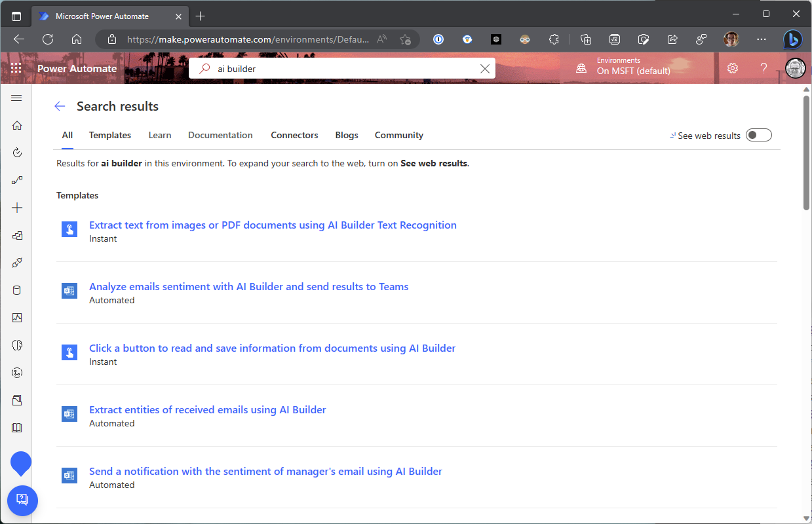812x524 pixels.
Task: Open Create (plus) in left sidebar
Action: [x=17, y=208]
